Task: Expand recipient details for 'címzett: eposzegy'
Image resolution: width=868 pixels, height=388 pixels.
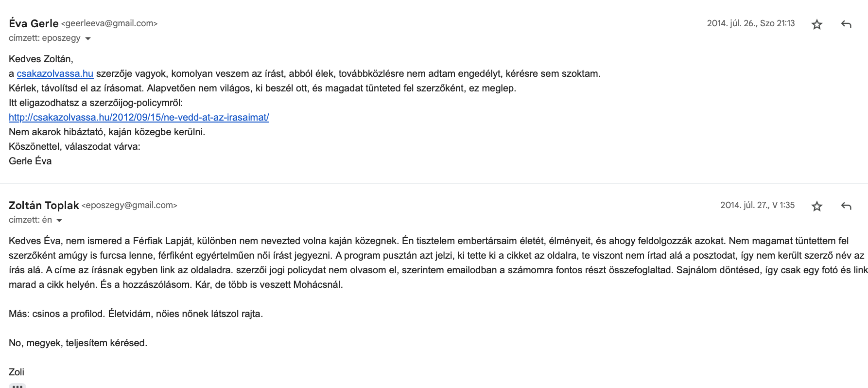Action: [88, 38]
